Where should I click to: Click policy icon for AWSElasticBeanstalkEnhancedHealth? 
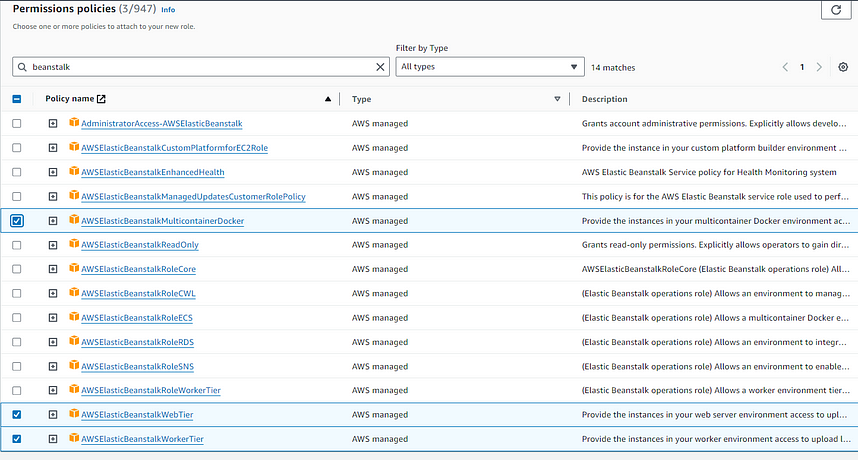(74, 171)
